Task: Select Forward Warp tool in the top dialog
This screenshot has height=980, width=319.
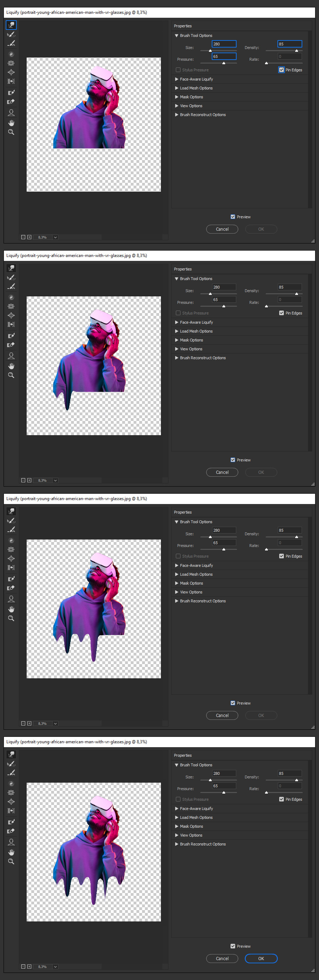Action: [11, 25]
